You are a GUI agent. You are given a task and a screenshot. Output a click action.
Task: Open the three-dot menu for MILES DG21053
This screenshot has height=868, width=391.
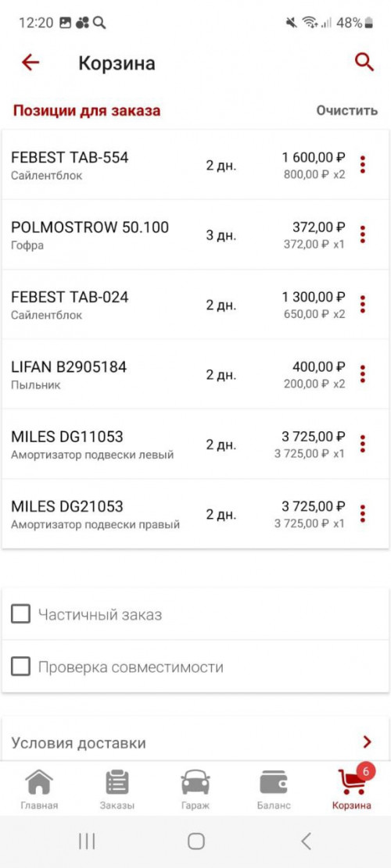click(x=363, y=514)
